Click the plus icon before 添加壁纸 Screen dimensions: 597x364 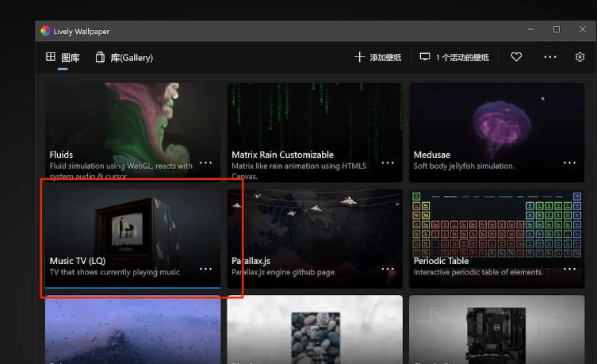pos(359,57)
